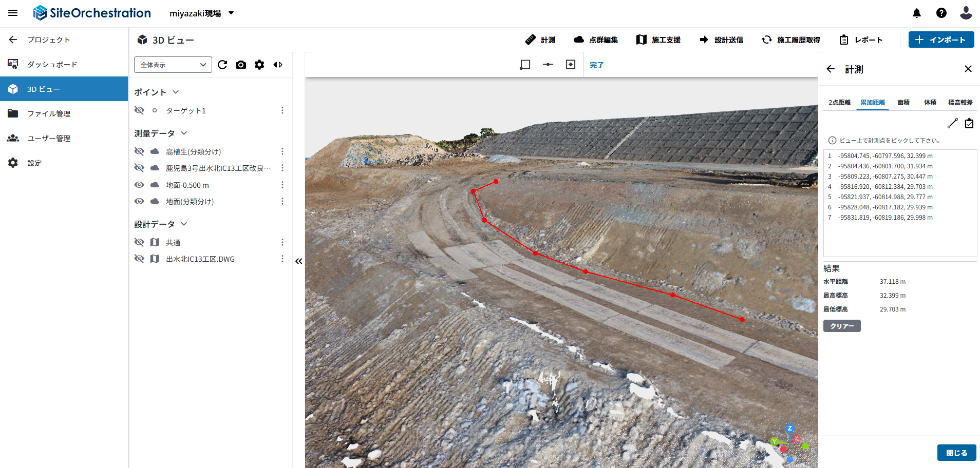Collapse the layer panel with double-chevron arrow

[299, 261]
